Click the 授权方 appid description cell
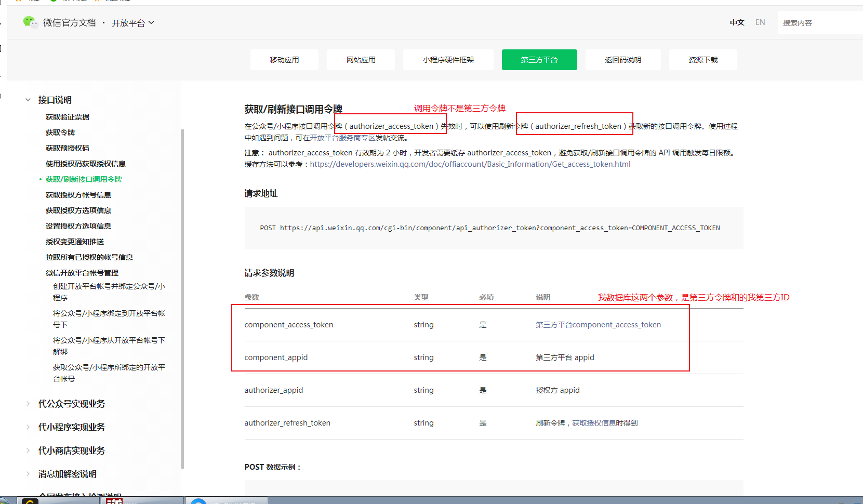863x504 pixels. click(x=558, y=390)
